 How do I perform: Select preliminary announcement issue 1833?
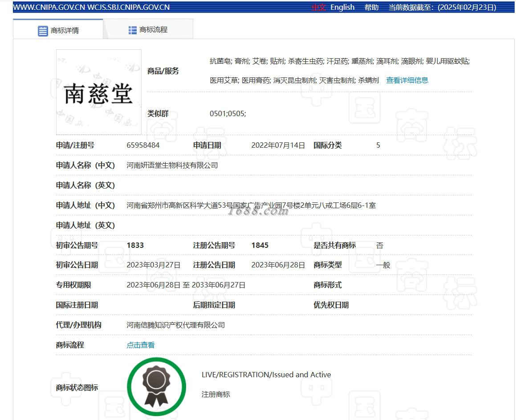135,245
